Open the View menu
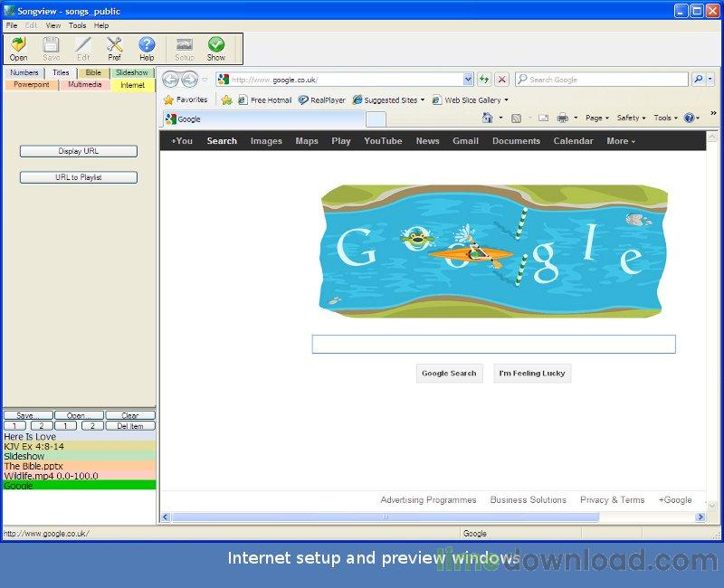This screenshot has height=588, width=724. click(x=53, y=25)
